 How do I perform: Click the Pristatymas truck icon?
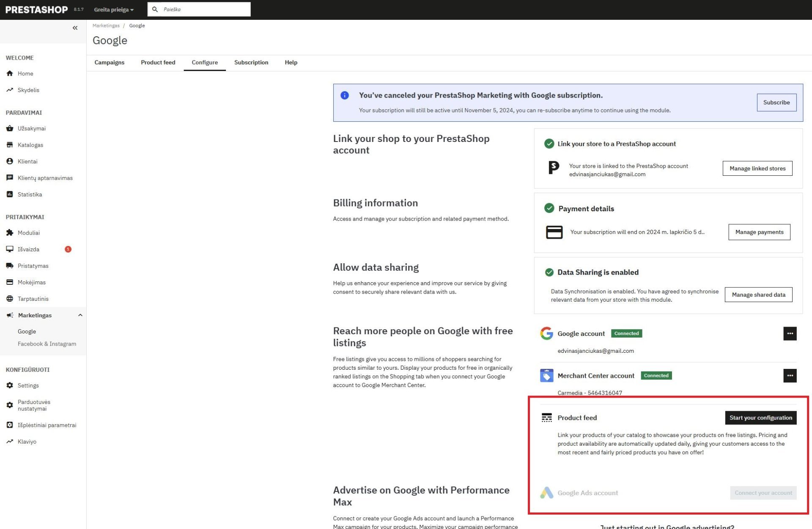coord(10,266)
